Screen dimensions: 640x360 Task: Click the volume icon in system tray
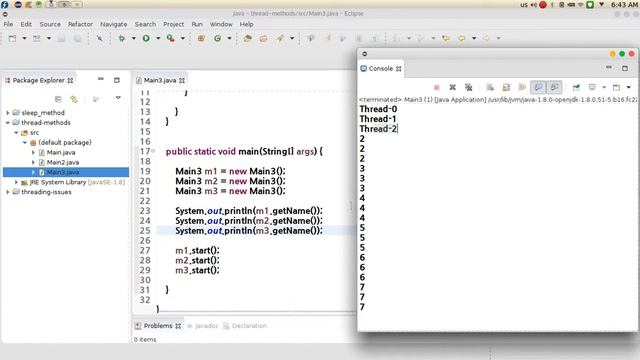coord(533,5)
